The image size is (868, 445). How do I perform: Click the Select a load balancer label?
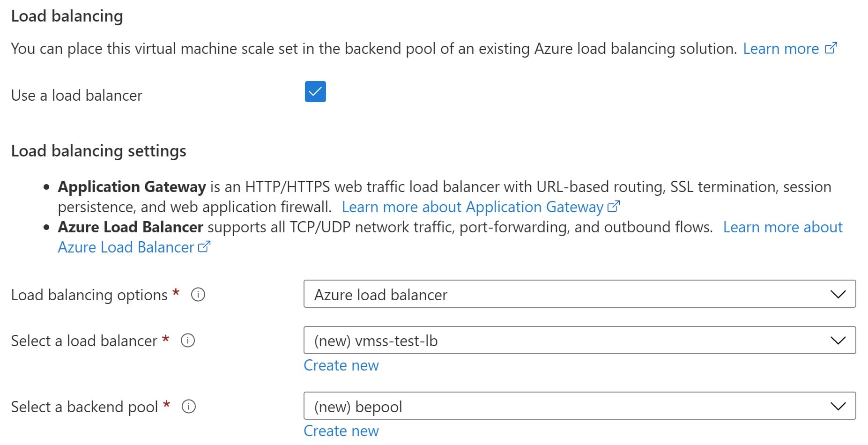click(x=84, y=341)
